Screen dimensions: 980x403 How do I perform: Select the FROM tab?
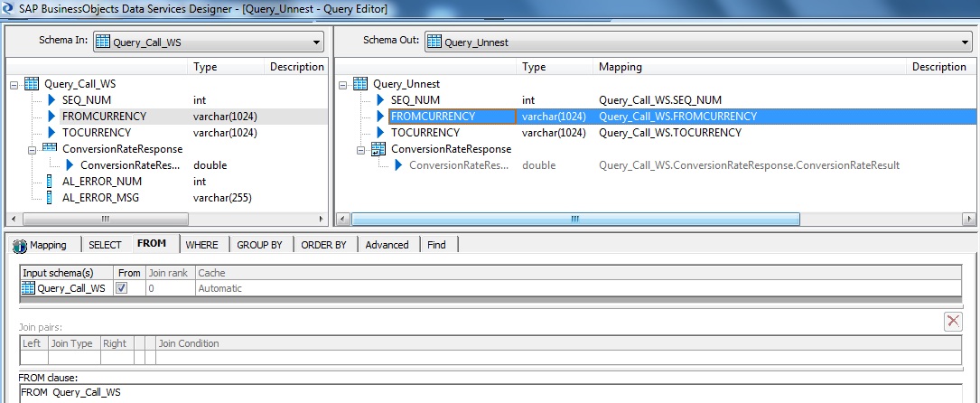pyautogui.click(x=151, y=244)
